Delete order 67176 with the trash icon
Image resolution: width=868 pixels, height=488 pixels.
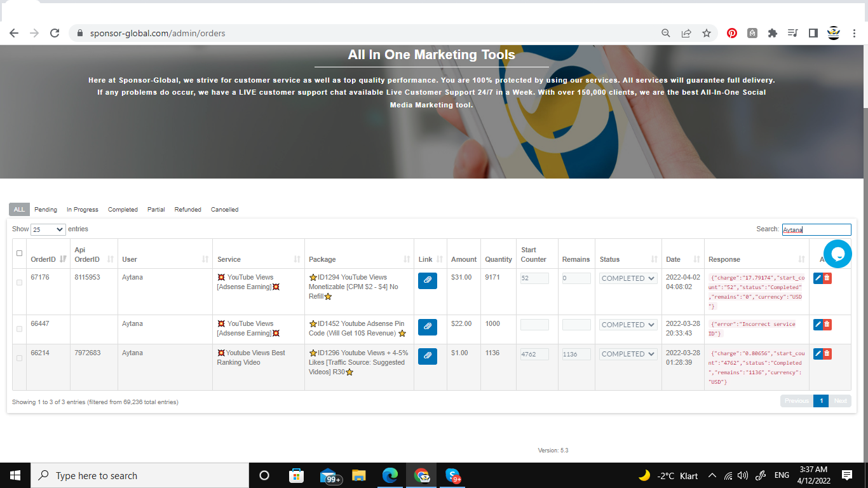[x=827, y=278]
